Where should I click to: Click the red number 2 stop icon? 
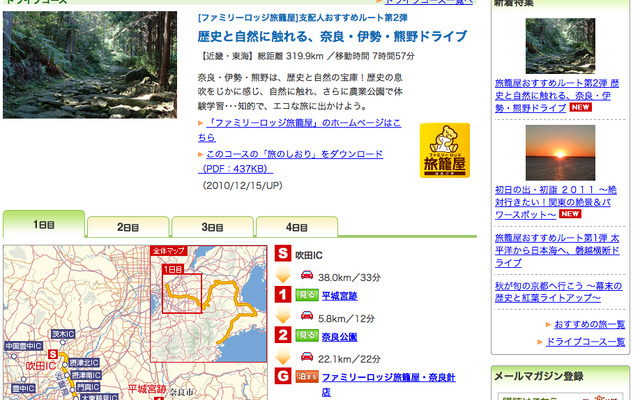pos(282,335)
